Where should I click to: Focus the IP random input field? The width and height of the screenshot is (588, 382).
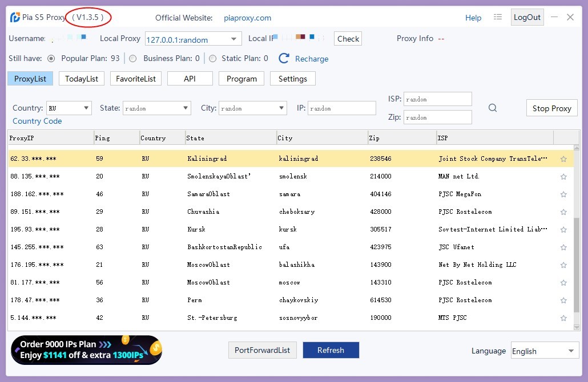coord(341,108)
